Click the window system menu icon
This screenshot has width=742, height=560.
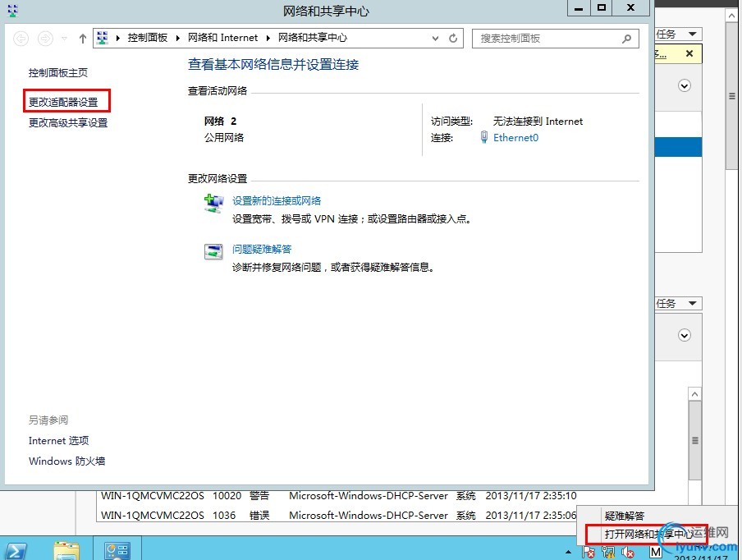point(13,11)
